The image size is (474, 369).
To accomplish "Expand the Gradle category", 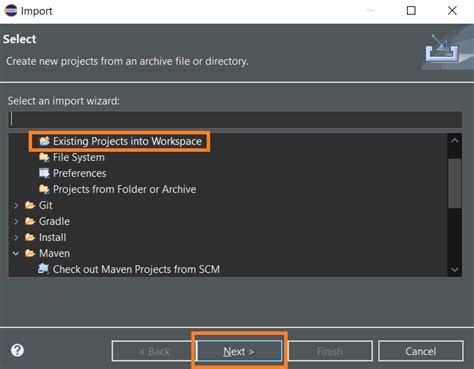I will [16, 221].
